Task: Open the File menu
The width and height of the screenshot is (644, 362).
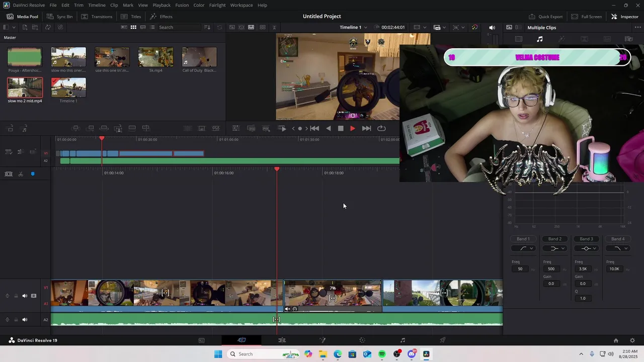Action: pyautogui.click(x=53, y=5)
